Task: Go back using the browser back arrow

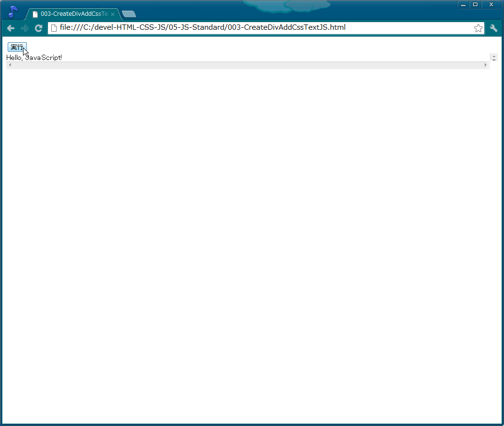Action: [11, 28]
